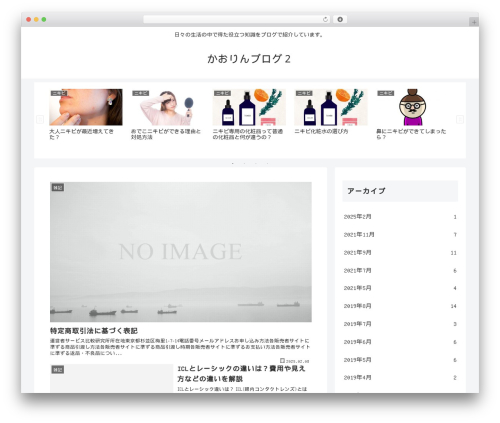Select the first carousel pagination dot
This screenshot has height=423, width=500.
pos(233,163)
